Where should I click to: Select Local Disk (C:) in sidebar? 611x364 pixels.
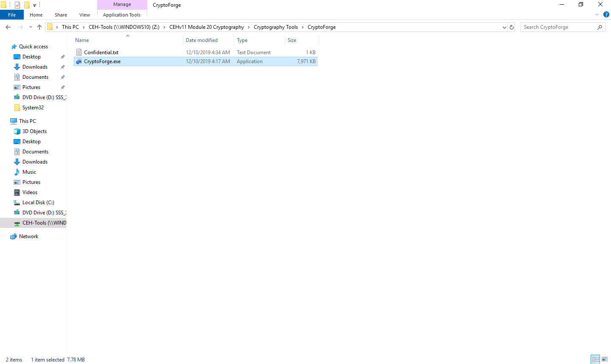(x=38, y=203)
